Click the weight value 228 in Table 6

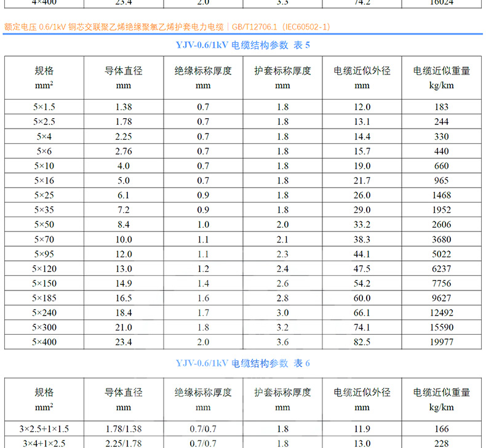(442, 443)
